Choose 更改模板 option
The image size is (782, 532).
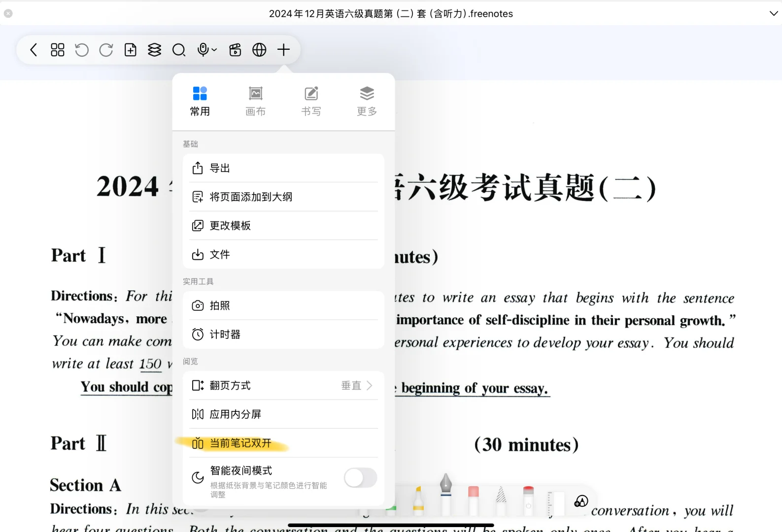(x=283, y=226)
